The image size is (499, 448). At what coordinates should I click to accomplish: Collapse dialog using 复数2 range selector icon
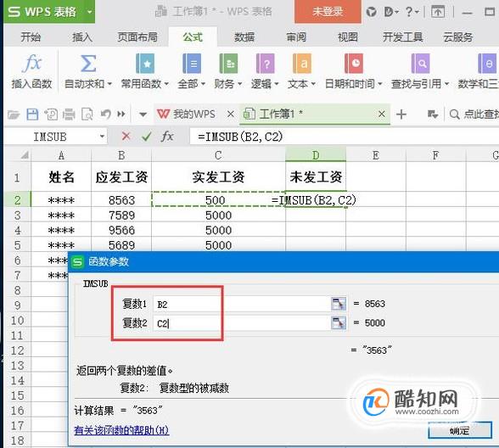click(339, 323)
